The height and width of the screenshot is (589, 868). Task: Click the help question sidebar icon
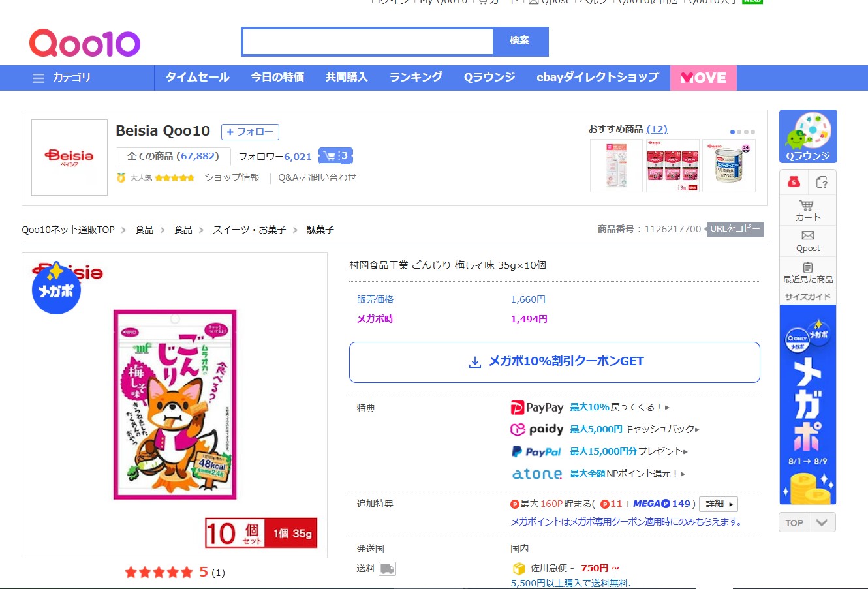(x=822, y=182)
